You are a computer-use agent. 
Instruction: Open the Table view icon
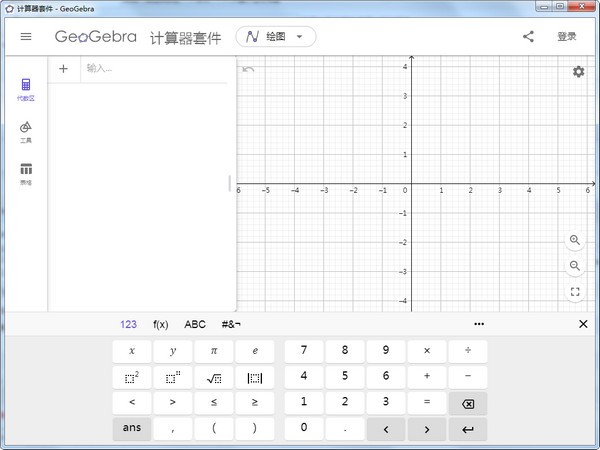pos(26,174)
